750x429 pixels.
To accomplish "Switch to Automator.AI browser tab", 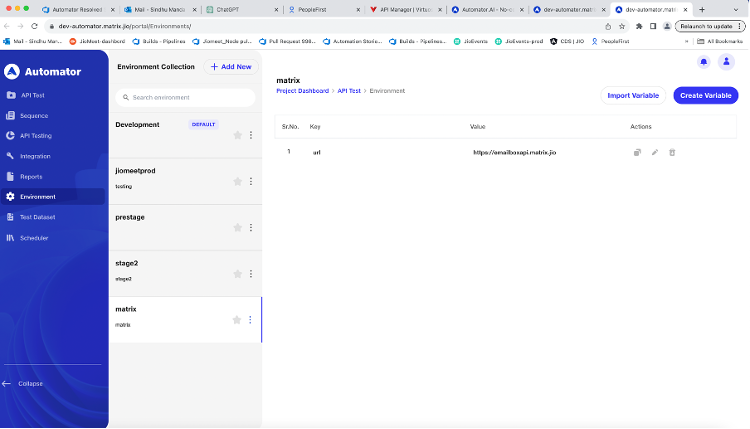I will tap(488, 10).
